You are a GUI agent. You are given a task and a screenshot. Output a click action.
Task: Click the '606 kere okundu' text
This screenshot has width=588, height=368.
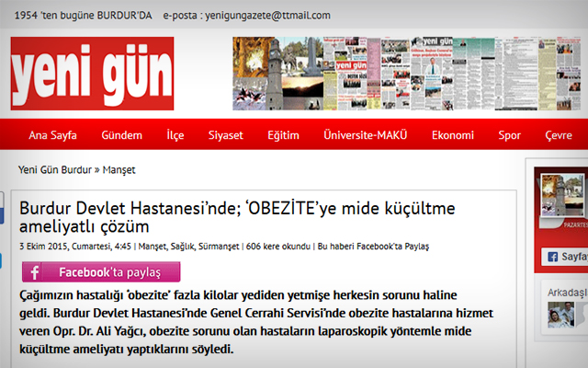[x=278, y=247]
